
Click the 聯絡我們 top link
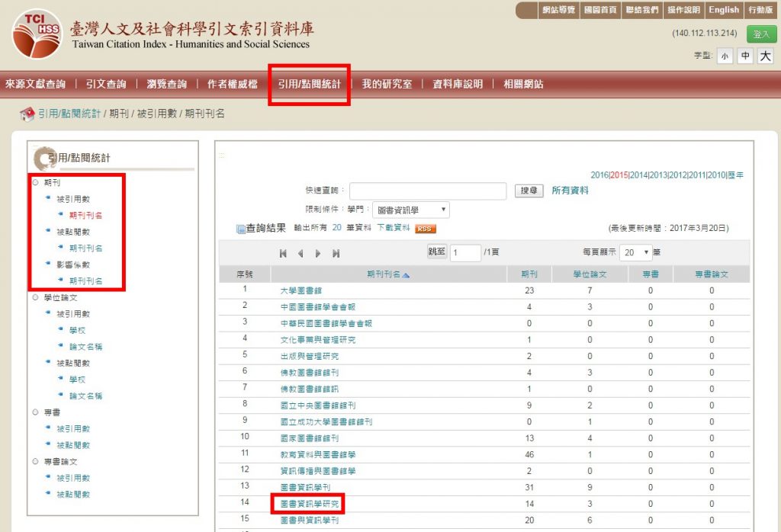[x=642, y=10]
